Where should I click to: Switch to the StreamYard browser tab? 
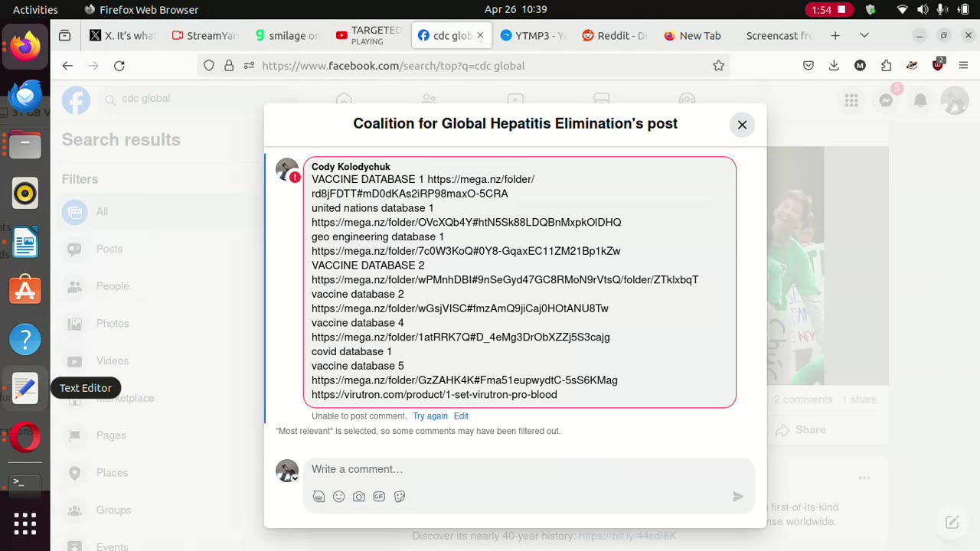pyautogui.click(x=204, y=35)
